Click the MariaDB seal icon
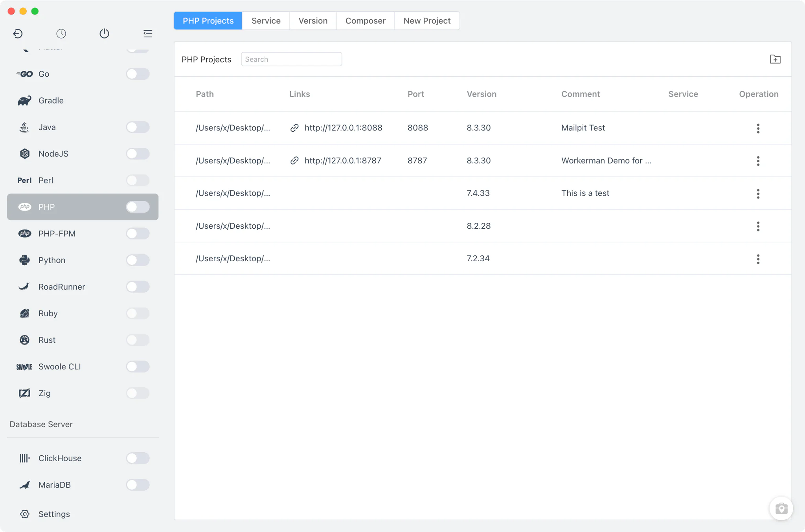Image resolution: width=805 pixels, height=532 pixels. click(x=25, y=485)
